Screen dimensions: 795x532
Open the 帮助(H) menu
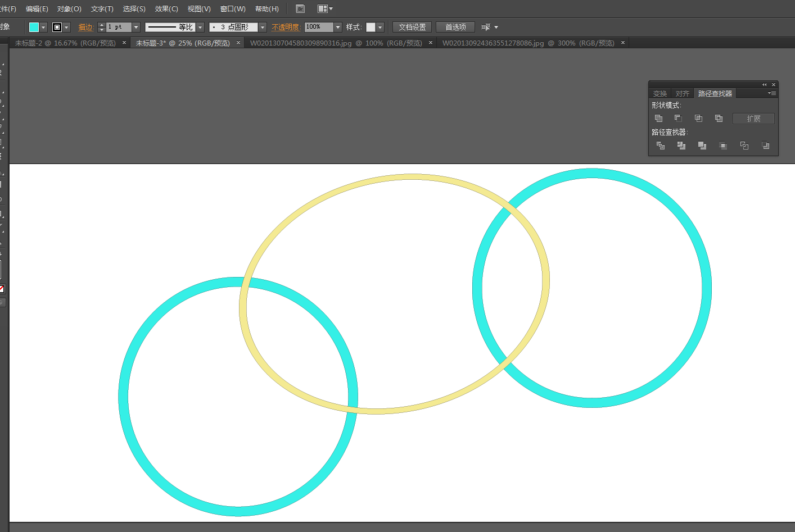(267, 9)
